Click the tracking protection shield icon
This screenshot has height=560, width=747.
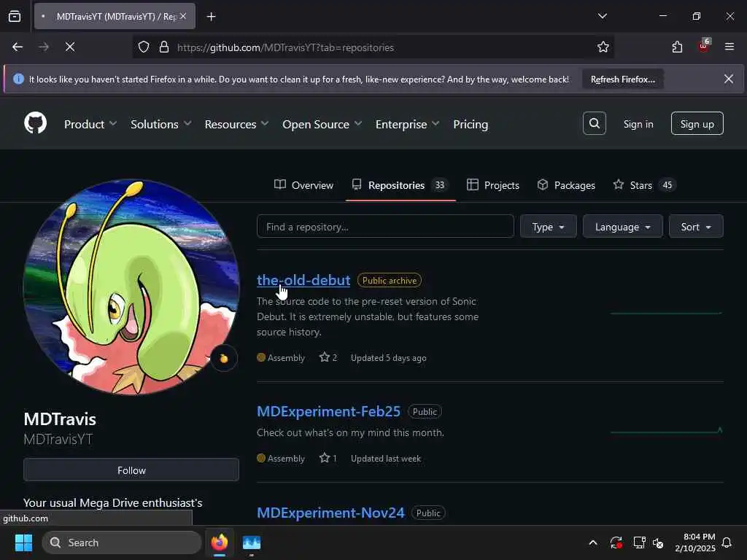(x=144, y=47)
